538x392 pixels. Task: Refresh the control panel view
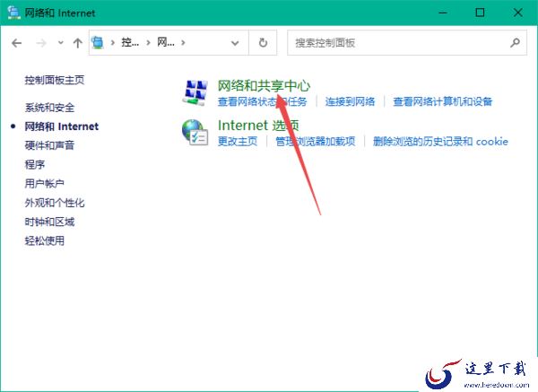pos(263,42)
